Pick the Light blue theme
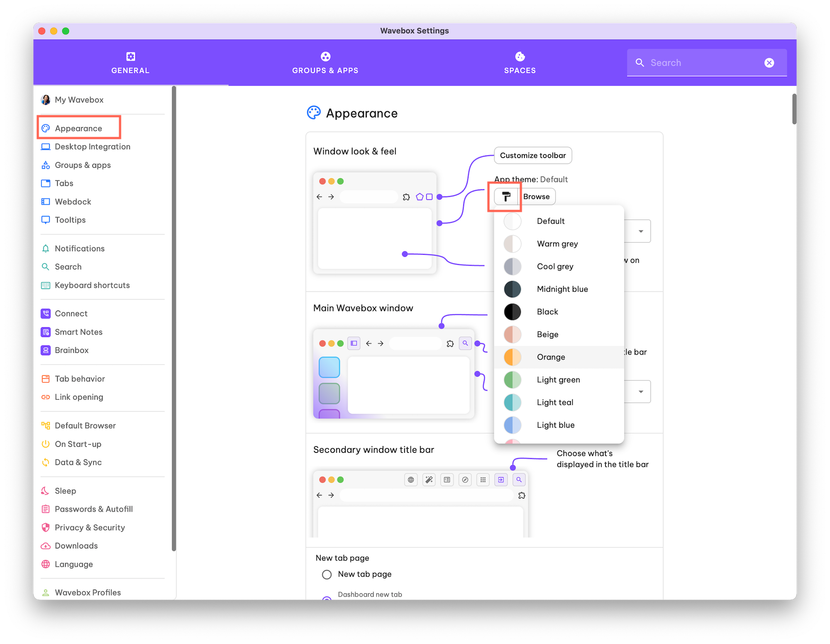Image resolution: width=830 pixels, height=644 pixels. (559, 425)
